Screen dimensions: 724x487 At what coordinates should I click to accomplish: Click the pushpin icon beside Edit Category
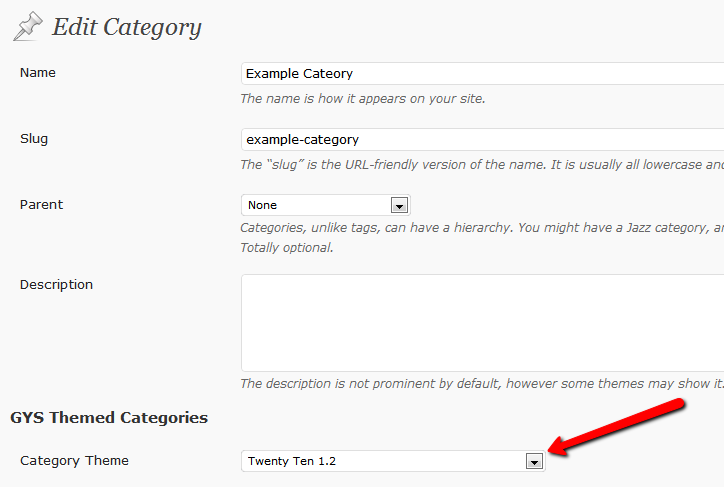point(28,26)
